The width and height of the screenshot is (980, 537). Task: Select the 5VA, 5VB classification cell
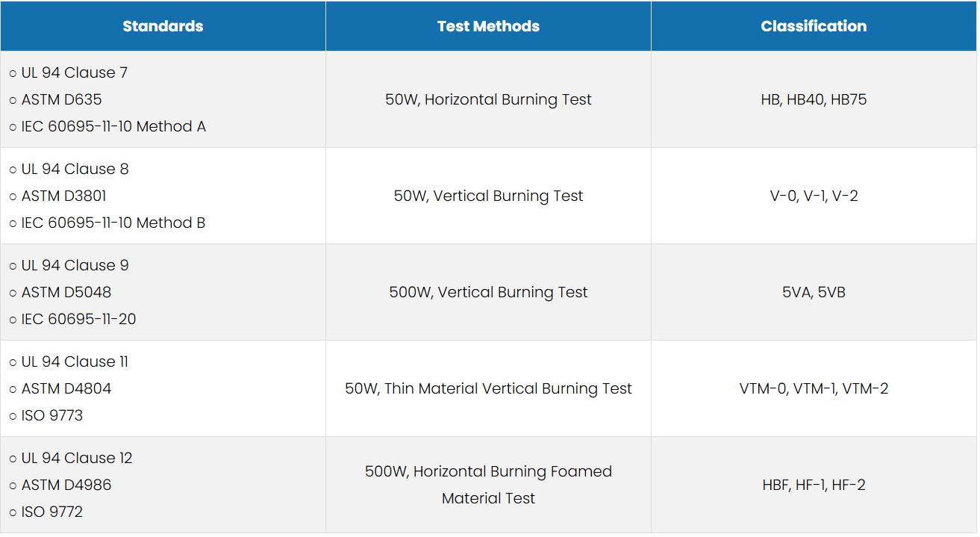[814, 292]
